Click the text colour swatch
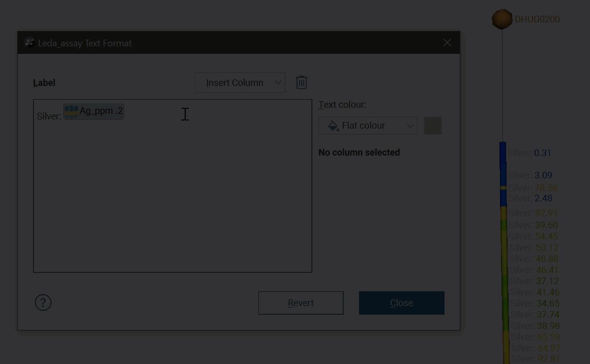 pyautogui.click(x=433, y=126)
